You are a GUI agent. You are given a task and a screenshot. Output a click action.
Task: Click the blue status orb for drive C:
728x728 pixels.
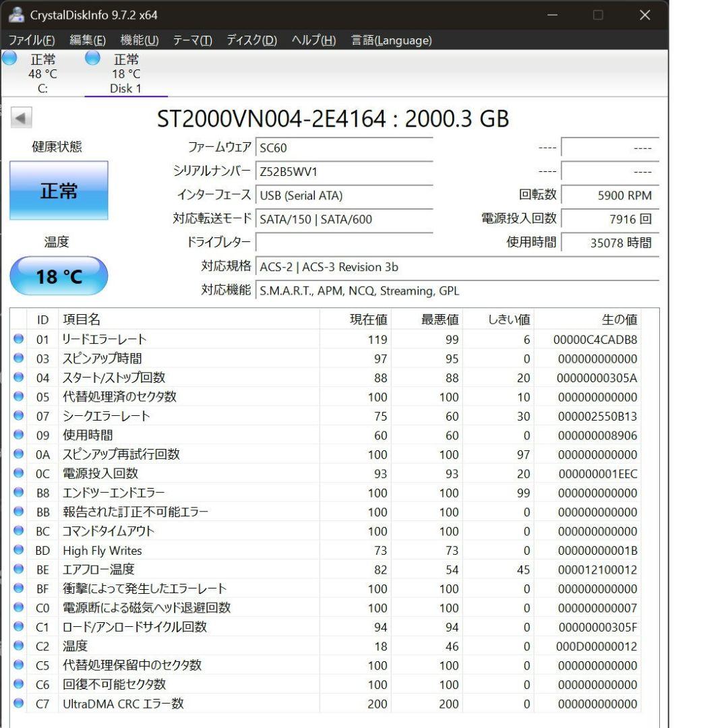click(9, 59)
